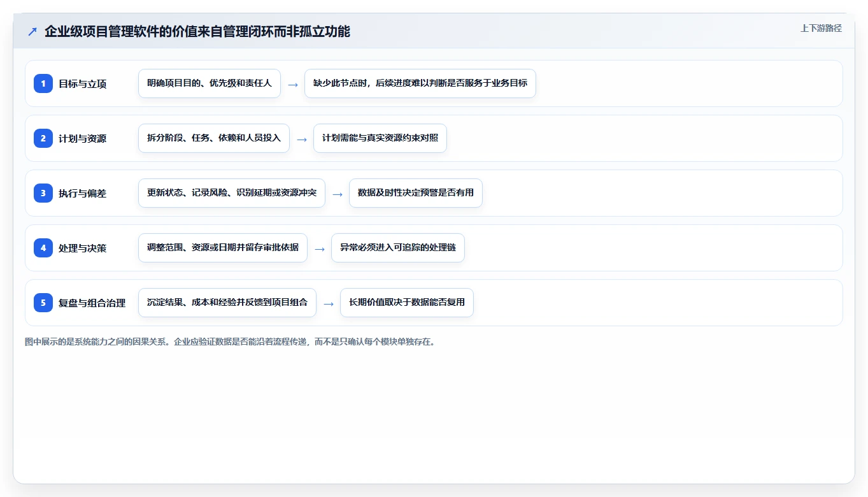Viewport: 868px width, 497px height.
Task: Click the 异常必须进入可追踪的处理链 box
Action: coord(398,248)
